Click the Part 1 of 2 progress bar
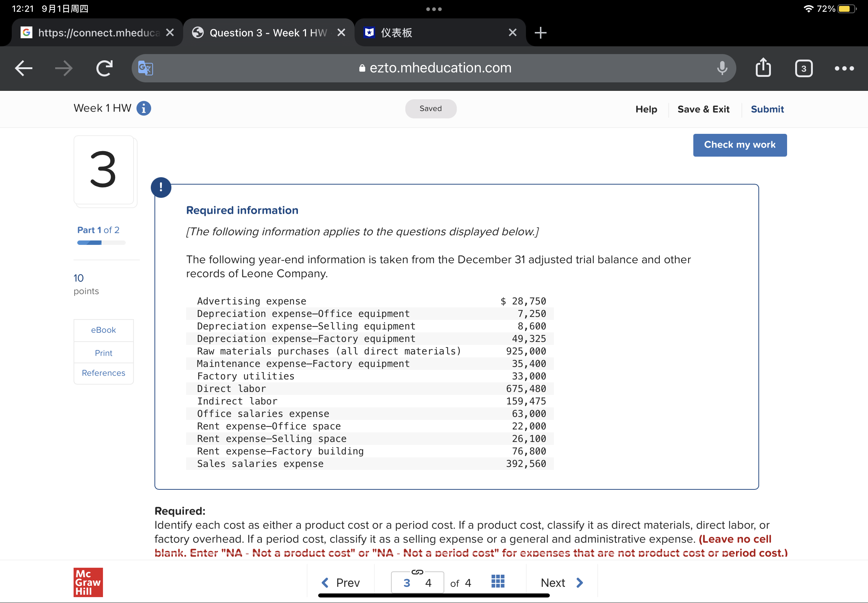This screenshot has height=603, width=868. [101, 243]
